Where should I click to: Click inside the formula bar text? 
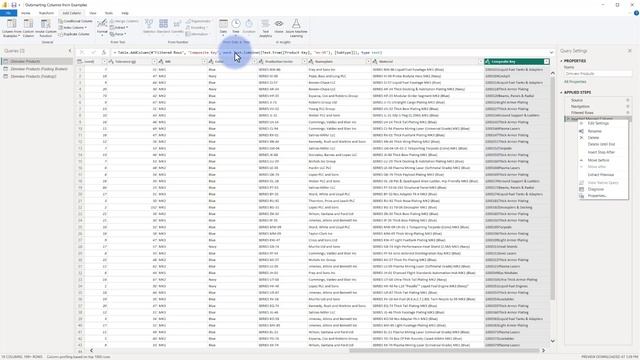(329, 53)
